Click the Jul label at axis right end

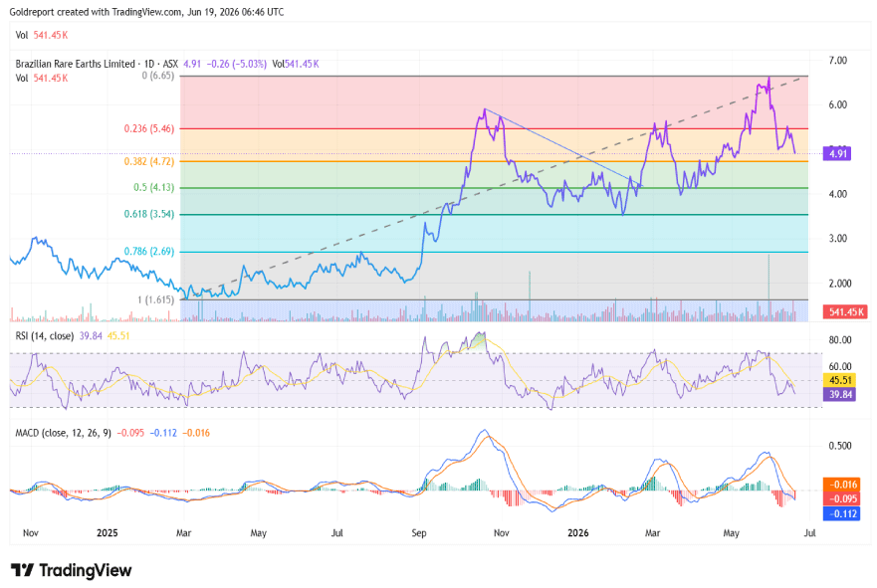click(809, 532)
